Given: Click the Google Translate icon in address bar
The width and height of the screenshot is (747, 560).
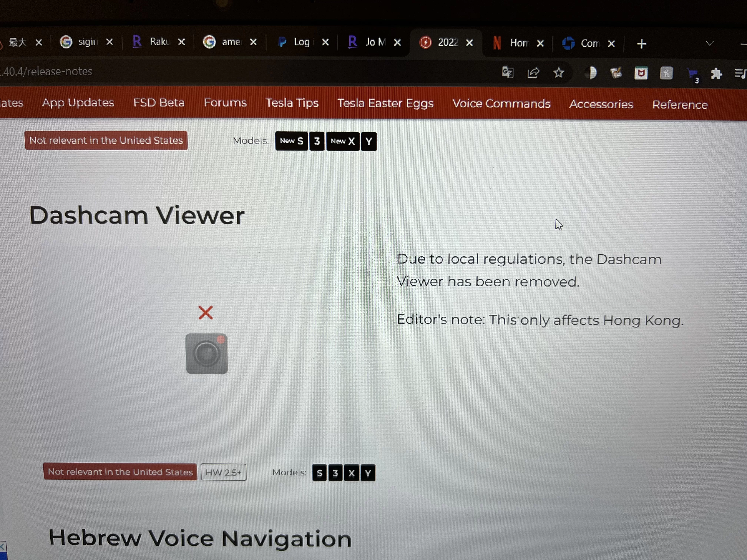Looking at the screenshot, I should point(508,72).
